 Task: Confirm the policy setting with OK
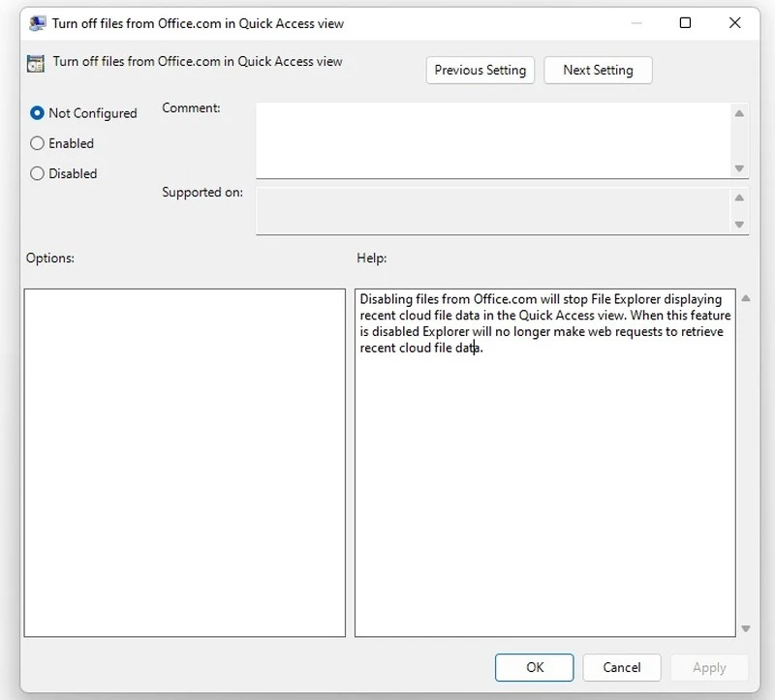[x=534, y=667]
